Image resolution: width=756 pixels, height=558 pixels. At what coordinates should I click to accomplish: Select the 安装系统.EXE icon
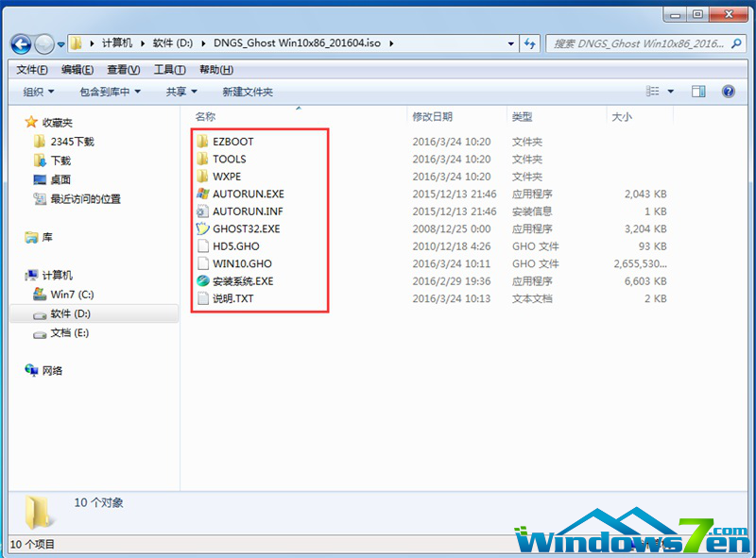(x=202, y=281)
